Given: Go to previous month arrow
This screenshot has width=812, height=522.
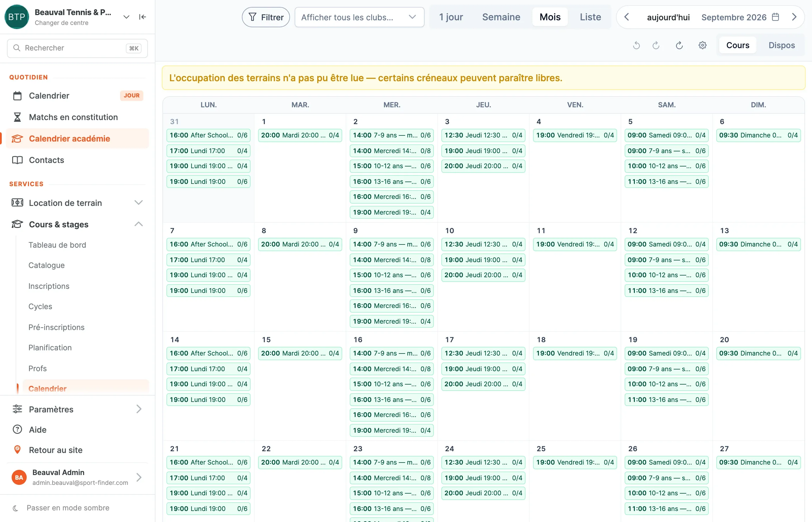Looking at the screenshot, I should (x=627, y=17).
